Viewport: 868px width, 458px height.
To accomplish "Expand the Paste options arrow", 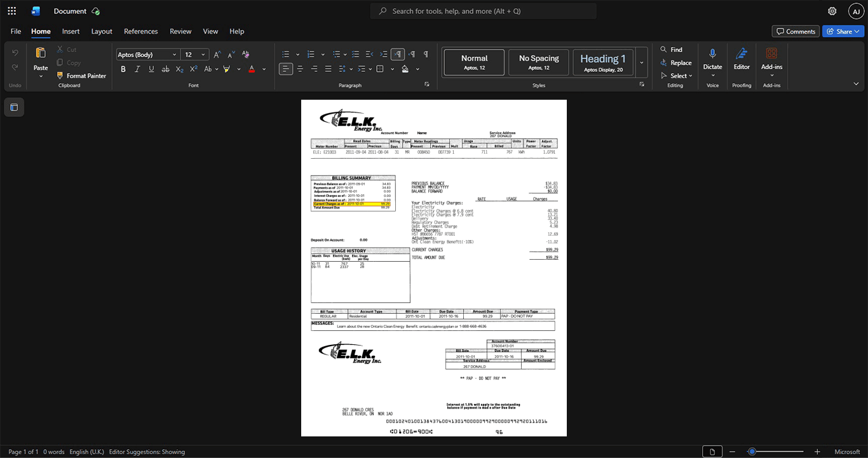I will point(41,76).
